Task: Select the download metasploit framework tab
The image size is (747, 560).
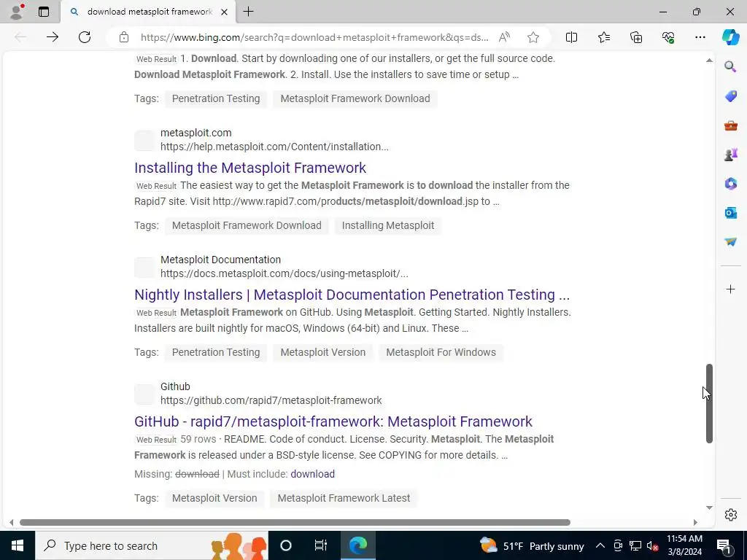Action: click(149, 12)
